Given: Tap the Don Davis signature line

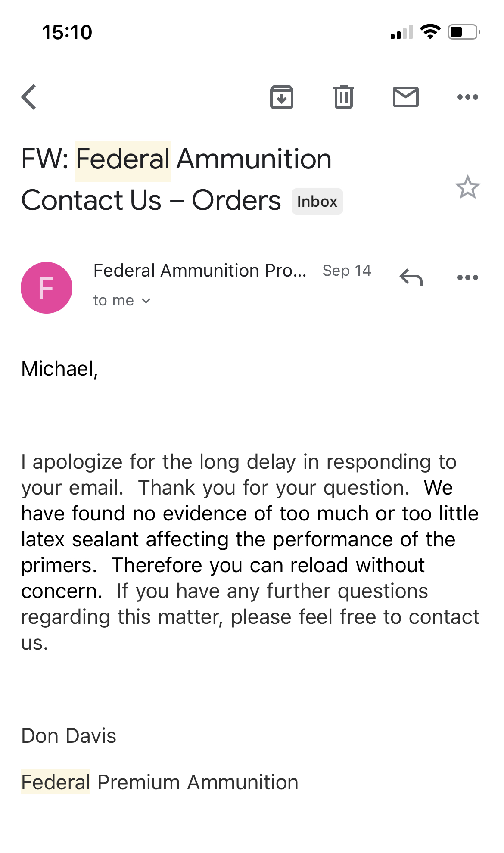Looking at the screenshot, I should pyautogui.click(x=69, y=736).
